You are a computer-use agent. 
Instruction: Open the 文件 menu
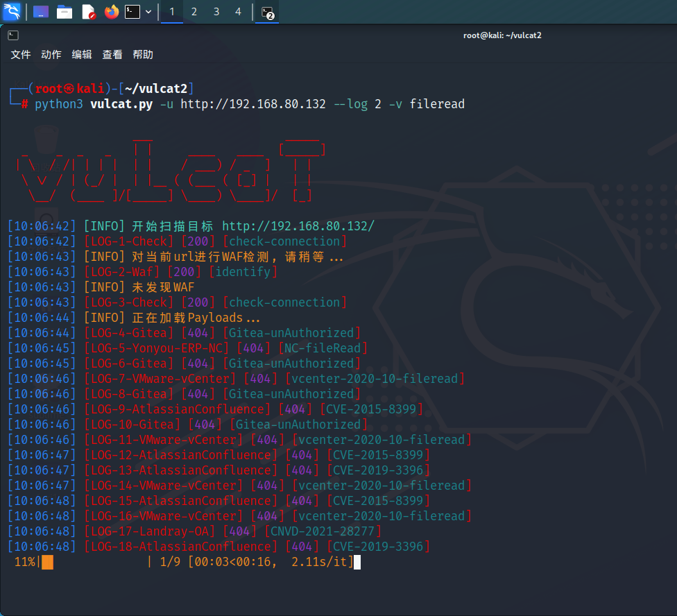click(x=21, y=55)
